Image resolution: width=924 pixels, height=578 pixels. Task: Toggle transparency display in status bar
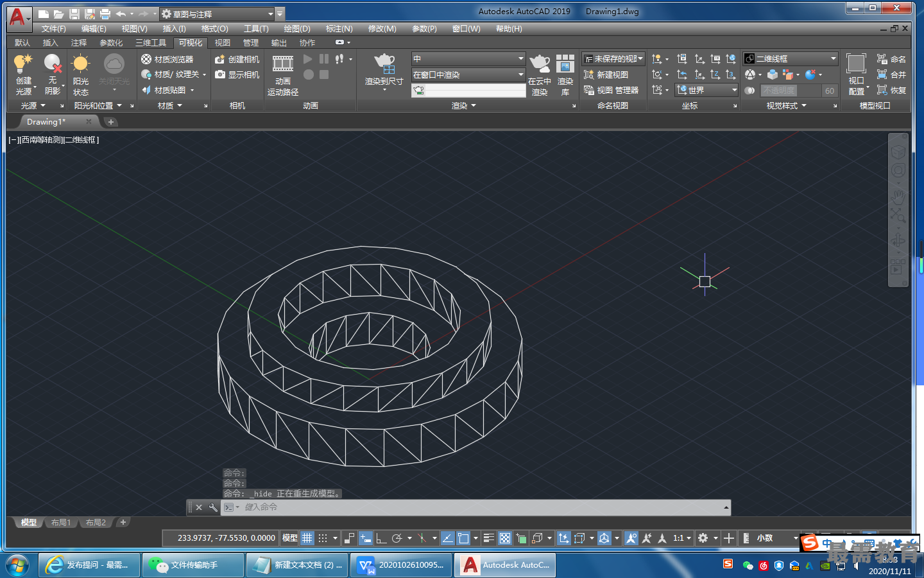point(505,538)
